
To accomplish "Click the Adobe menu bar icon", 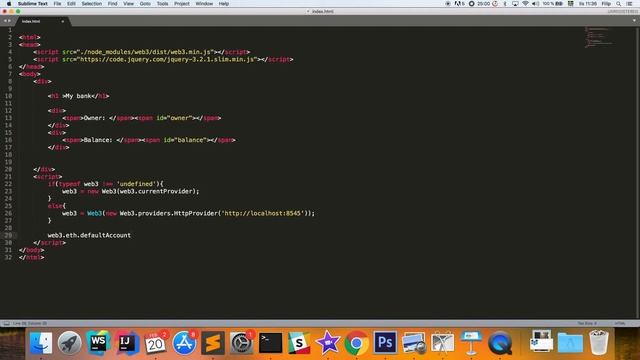I will (460, 4).
